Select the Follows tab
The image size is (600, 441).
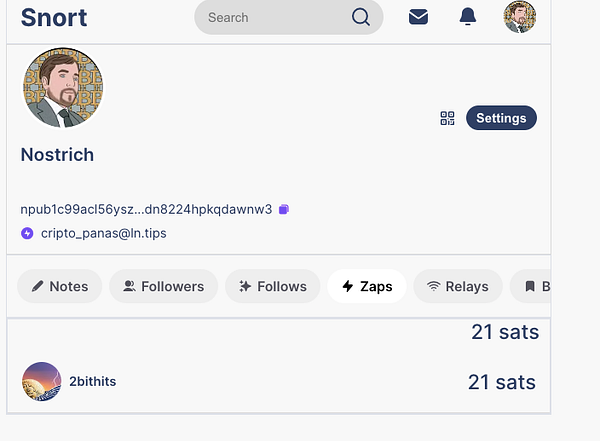point(273,286)
